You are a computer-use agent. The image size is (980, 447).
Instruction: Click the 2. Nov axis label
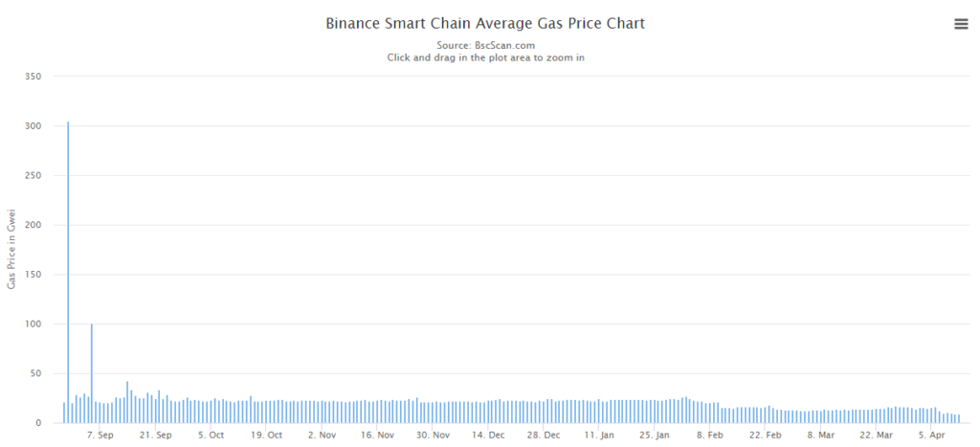point(323,435)
